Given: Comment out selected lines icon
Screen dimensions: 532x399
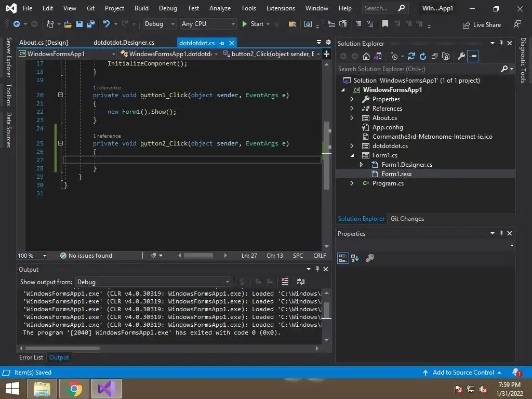Looking at the screenshot, I should (358, 24).
